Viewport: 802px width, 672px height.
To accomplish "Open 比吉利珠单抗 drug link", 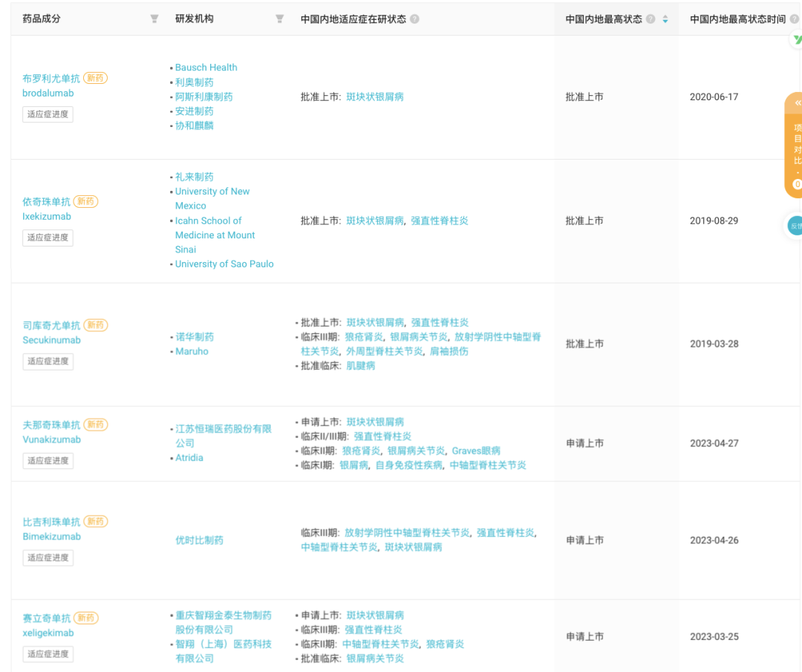I will point(51,522).
